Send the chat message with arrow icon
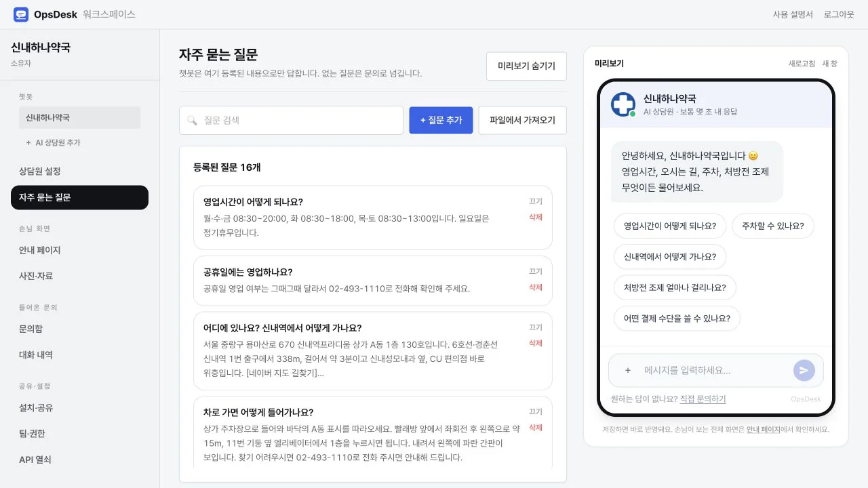 [804, 370]
